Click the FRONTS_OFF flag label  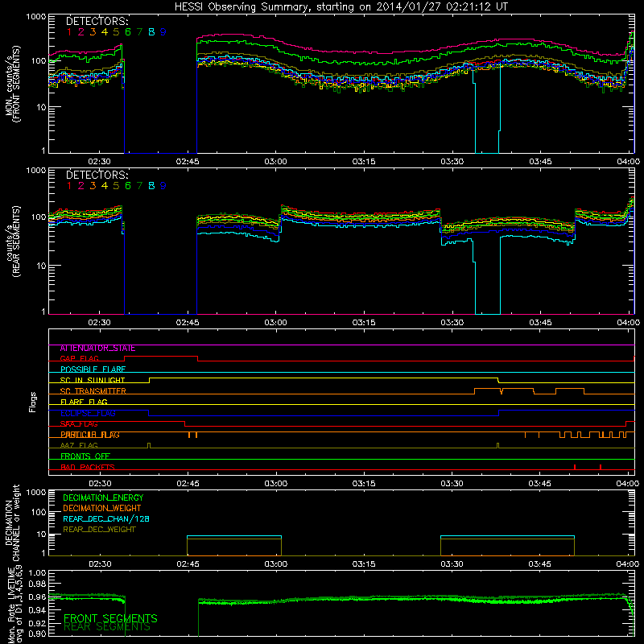point(85,456)
